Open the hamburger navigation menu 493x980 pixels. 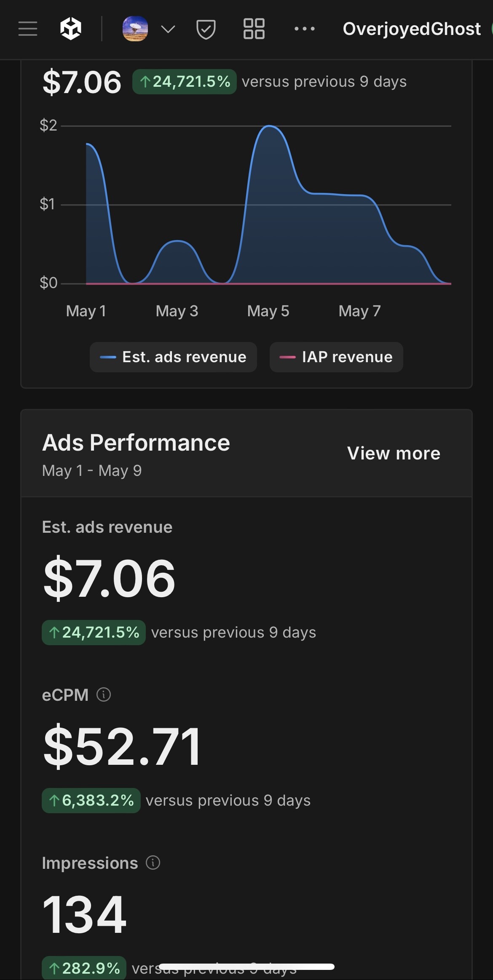[x=28, y=29]
